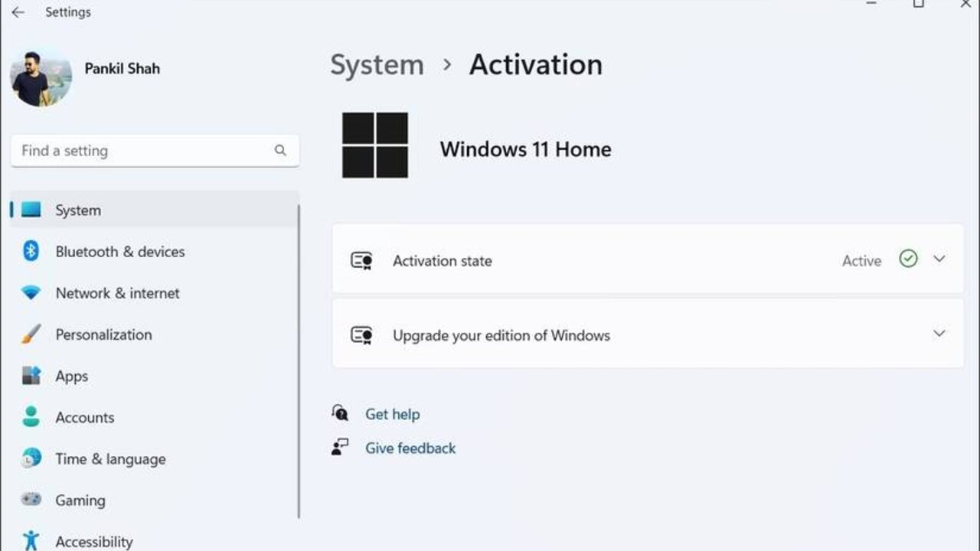This screenshot has width=980, height=551.
Task: Expand the Activation state chevron
Action: tap(939, 259)
